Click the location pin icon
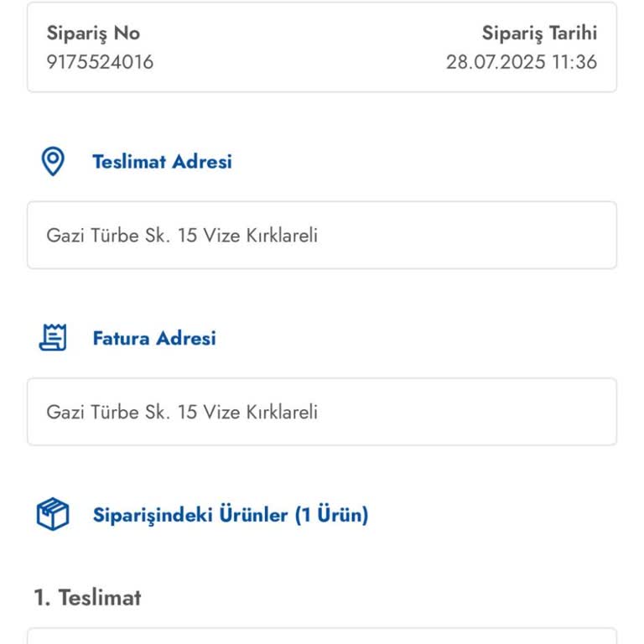The height and width of the screenshot is (644, 644). point(53,161)
